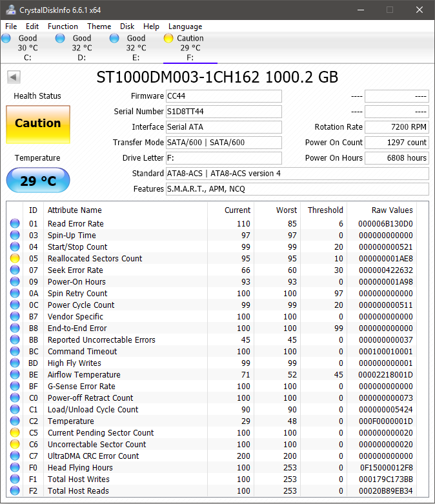Open the Function menu
The image size is (435, 504).
tap(63, 26)
